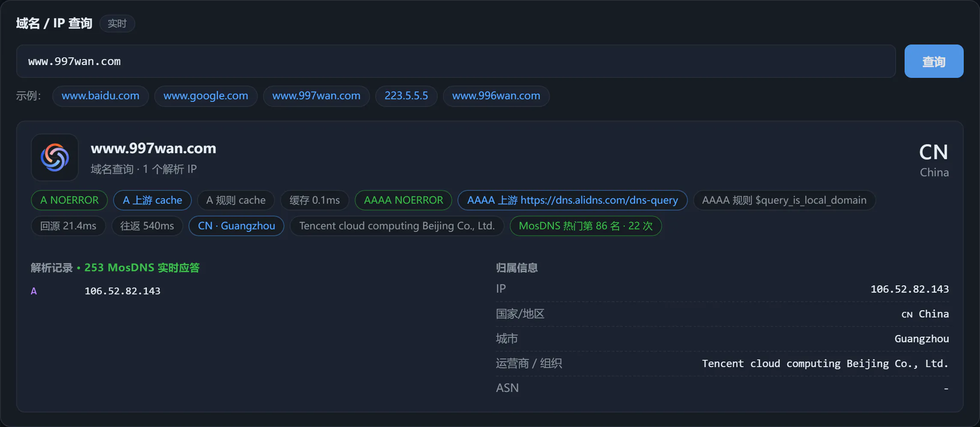Screen dimensions: 980x427
Task: Click the 'A 规则 cache' tag
Action: click(x=236, y=200)
